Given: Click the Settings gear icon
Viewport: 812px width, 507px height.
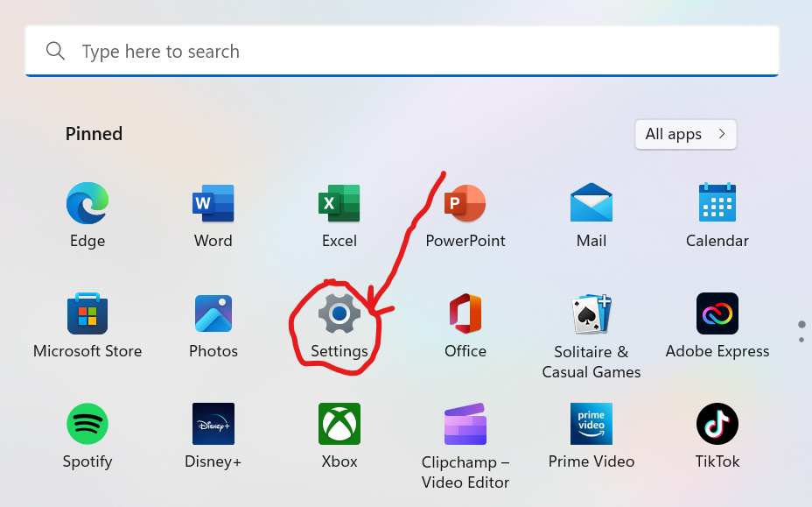Looking at the screenshot, I should [339, 313].
